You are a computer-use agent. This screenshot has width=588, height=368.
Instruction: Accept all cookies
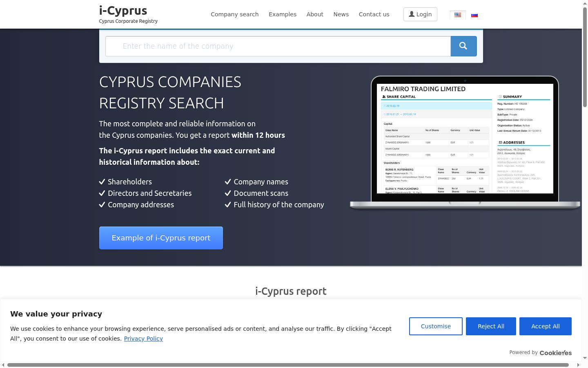click(x=546, y=326)
